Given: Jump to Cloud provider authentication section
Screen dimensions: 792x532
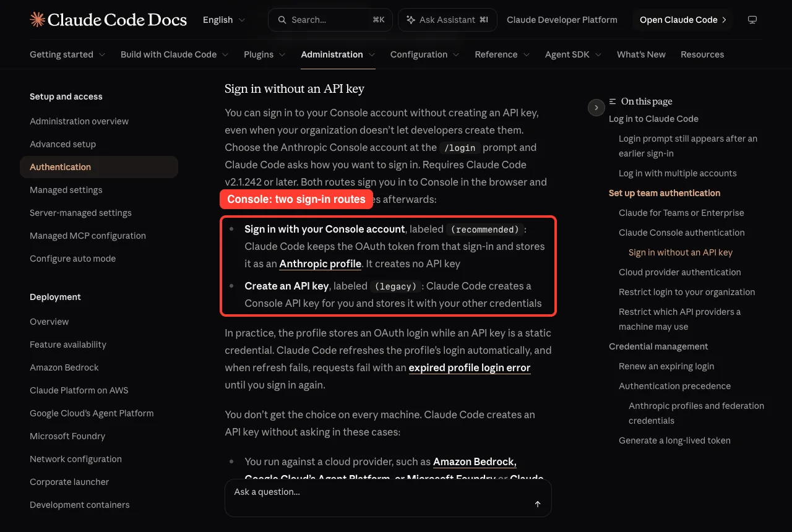Looking at the screenshot, I should pos(679,272).
